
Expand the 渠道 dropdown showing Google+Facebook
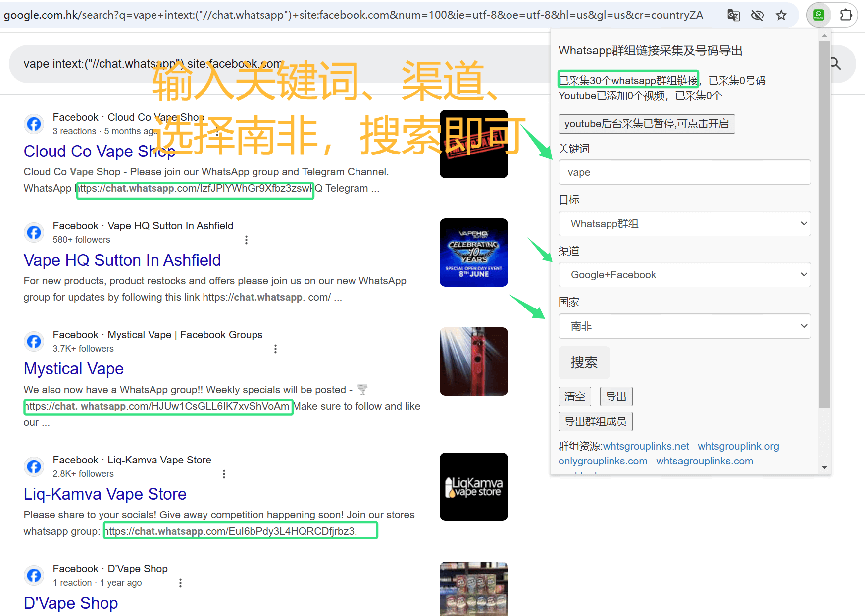(x=684, y=275)
